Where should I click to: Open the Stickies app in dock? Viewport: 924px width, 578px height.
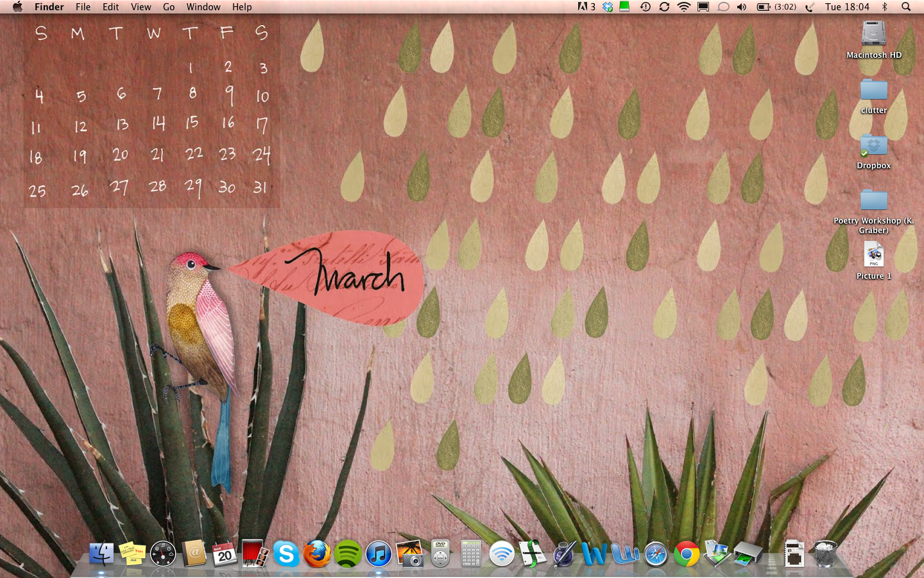pyautogui.click(x=132, y=554)
